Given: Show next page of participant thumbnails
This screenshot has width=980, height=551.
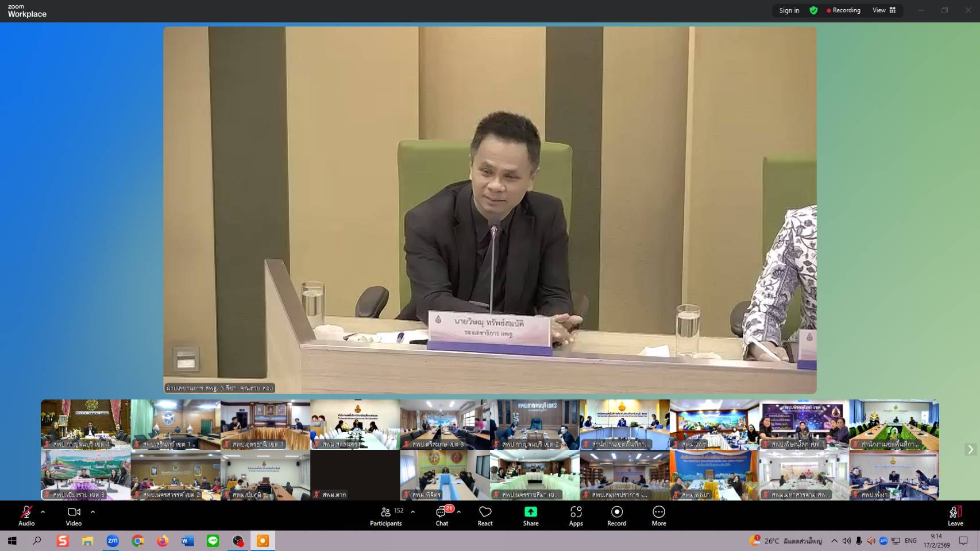Looking at the screenshot, I should click(970, 449).
